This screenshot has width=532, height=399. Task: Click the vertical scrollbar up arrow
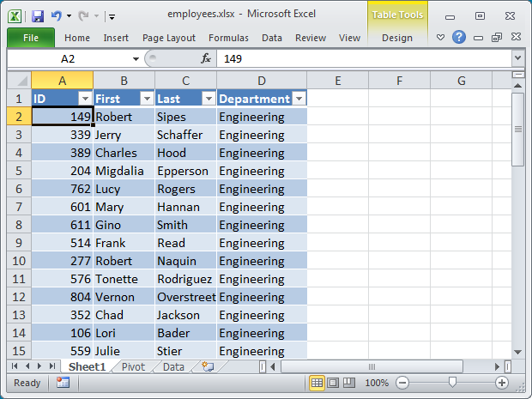point(518,86)
